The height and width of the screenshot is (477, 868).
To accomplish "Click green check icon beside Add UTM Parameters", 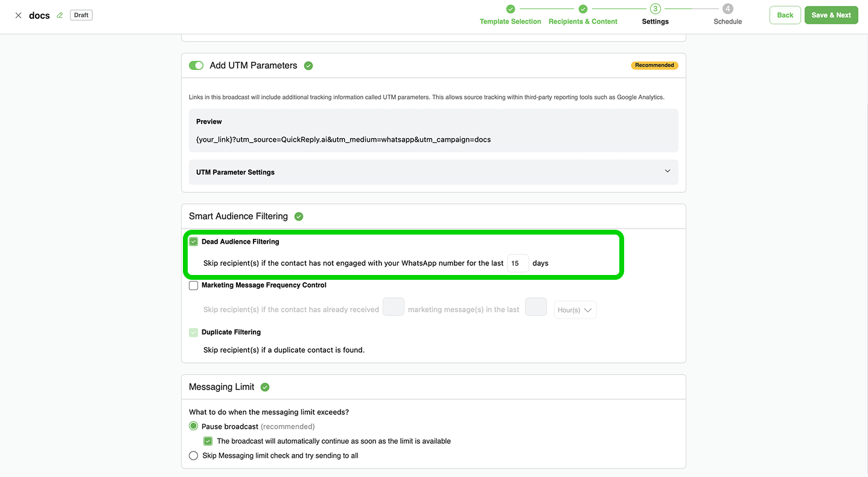I will coord(308,66).
